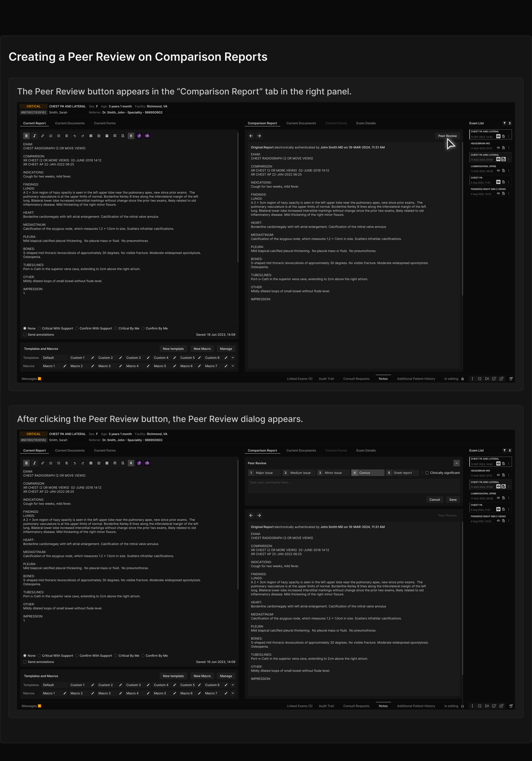Choose Major issue rating in the Peer Review dialog
This screenshot has width=532, height=761.
coord(264,473)
